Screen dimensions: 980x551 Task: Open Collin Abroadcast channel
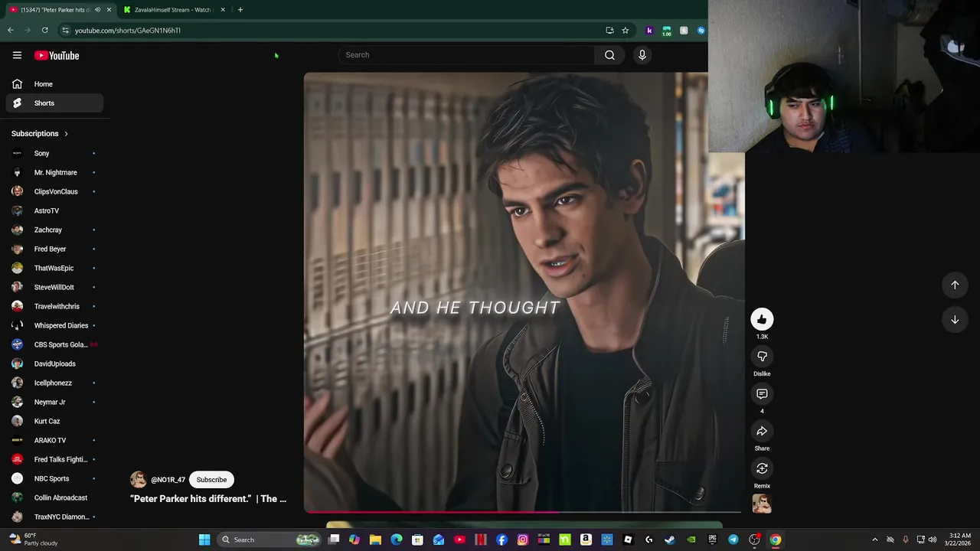coord(54,497)
